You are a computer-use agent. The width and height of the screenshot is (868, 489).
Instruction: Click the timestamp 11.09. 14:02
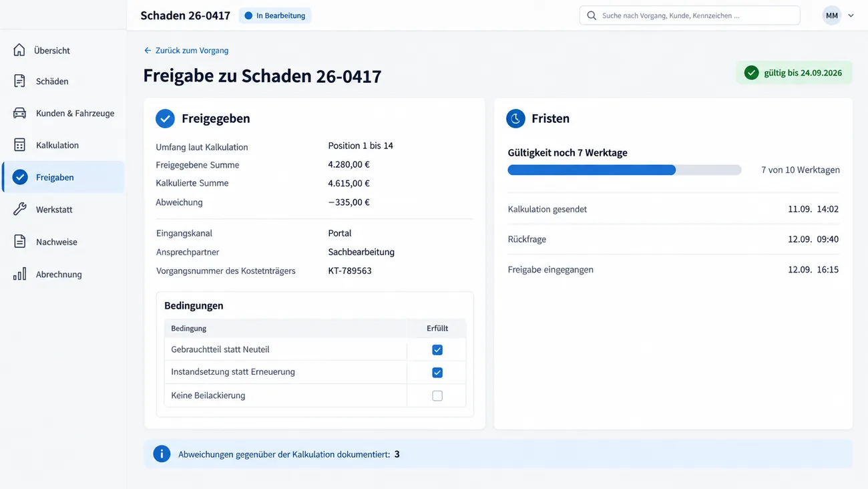click(x=813, y=209)
